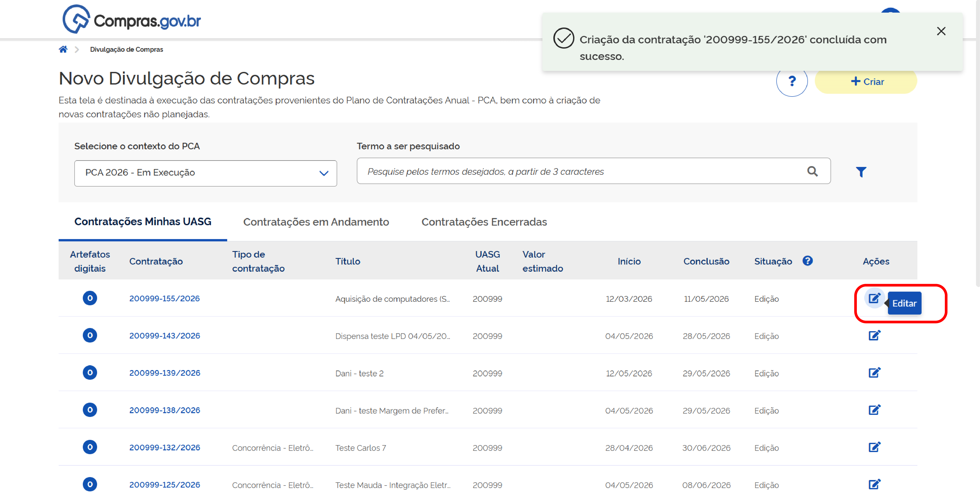The width and height of the screenshot is (980, 500).
Task: Click the Valor estimado column header
Action: coord(542,261)
